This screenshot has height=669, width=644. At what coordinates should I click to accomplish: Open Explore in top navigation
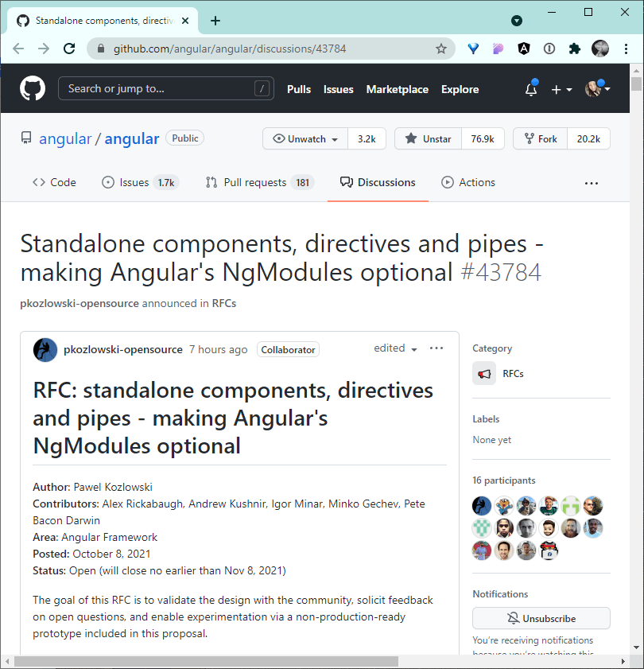click(x=460, y=89)
